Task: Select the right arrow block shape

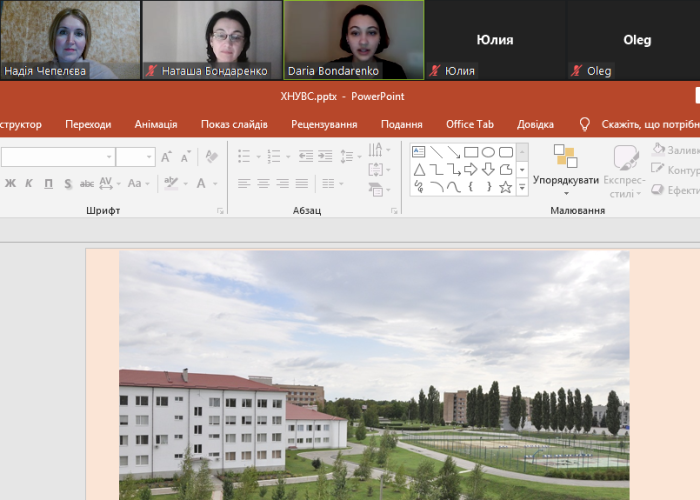Action: (x=471, y=169)
